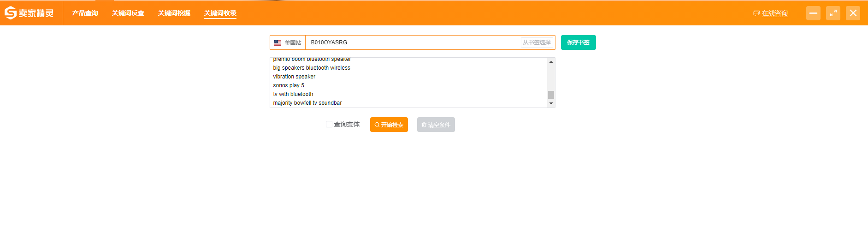Open the 关键词挖掘 tab
The image size is (868, 240).
[x=174, y=13]
